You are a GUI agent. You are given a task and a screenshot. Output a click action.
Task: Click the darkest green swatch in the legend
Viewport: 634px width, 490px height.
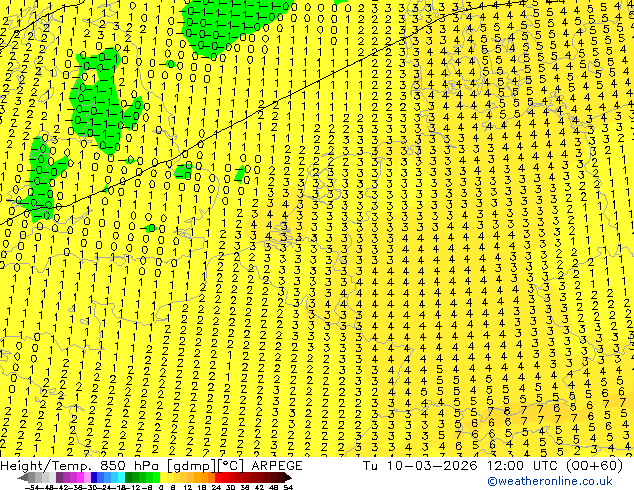click(129, 477)
